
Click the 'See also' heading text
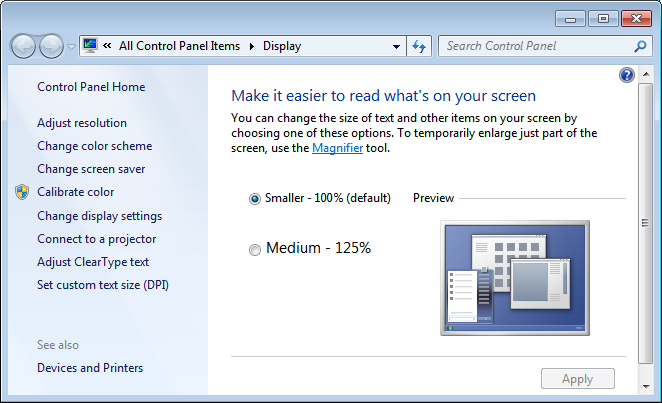click(58, 345)
